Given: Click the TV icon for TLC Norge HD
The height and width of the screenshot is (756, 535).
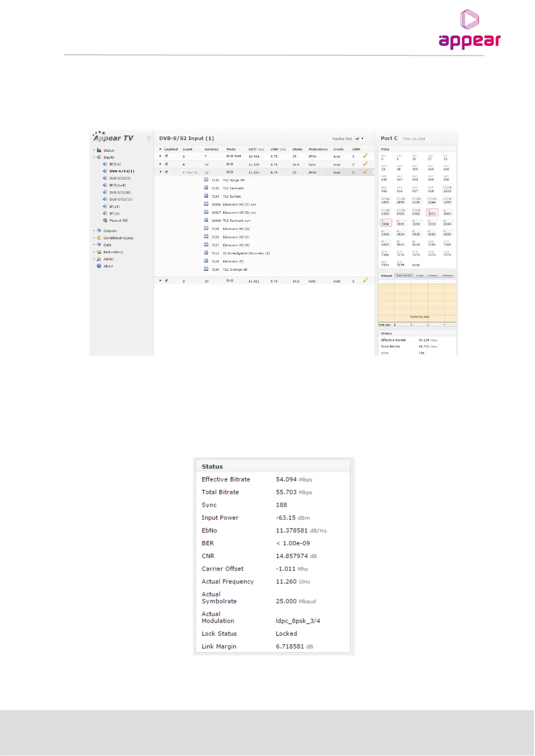Looking at the screenshot, I should pos(206,180).
